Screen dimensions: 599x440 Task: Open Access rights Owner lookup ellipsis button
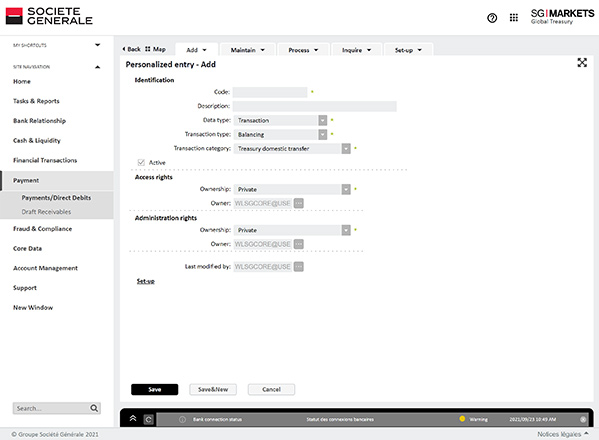pos(299,203)
